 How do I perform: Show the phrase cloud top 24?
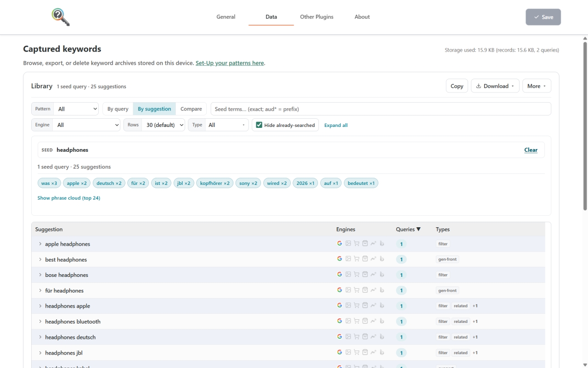pyautogui.click(x=69, y=198)
